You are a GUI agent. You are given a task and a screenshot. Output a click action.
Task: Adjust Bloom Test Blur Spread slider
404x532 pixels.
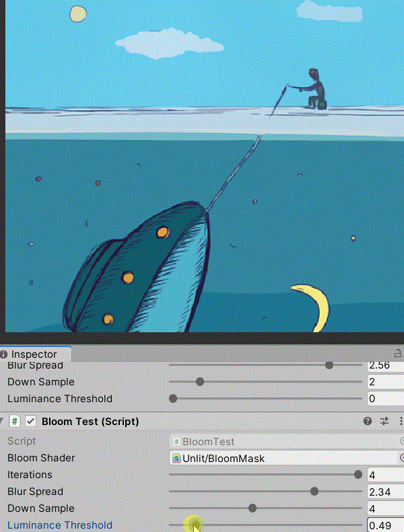pos(265,491)
